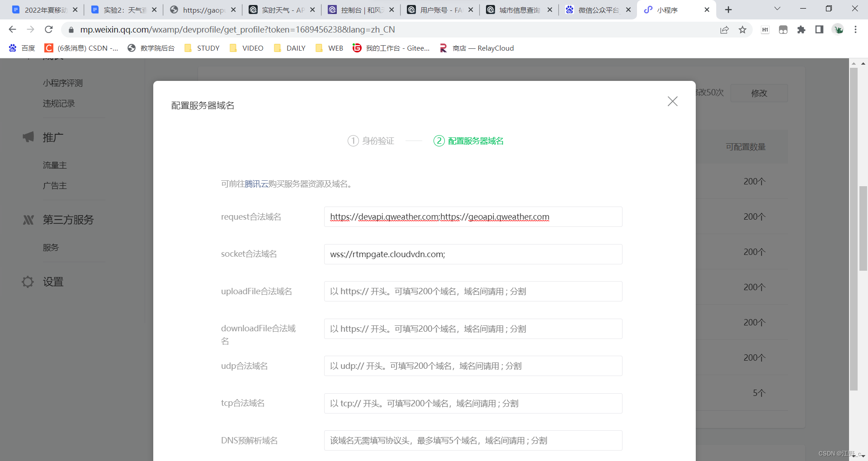This screenshot has height=461, width=868.
Task: Open 广告主 in the sidebar
Action: 55,186
